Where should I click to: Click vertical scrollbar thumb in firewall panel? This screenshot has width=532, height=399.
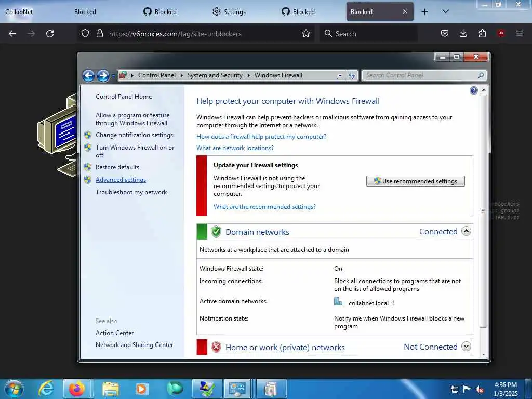pyautogui.click(x=484, y=211)
